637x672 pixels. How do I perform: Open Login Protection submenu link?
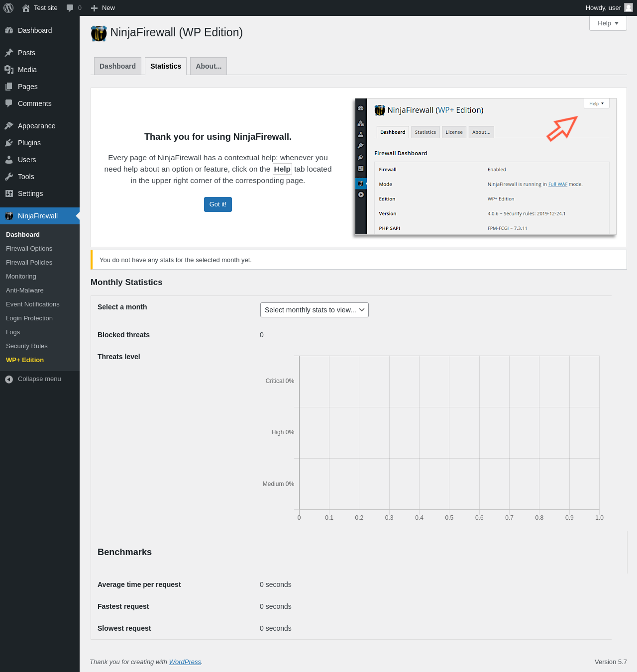pos(29,318)
